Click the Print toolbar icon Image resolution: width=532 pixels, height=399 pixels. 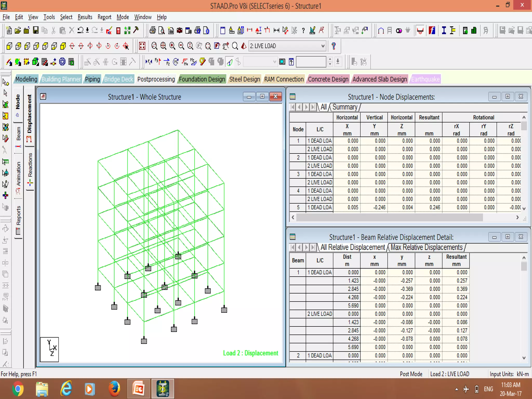153,30
